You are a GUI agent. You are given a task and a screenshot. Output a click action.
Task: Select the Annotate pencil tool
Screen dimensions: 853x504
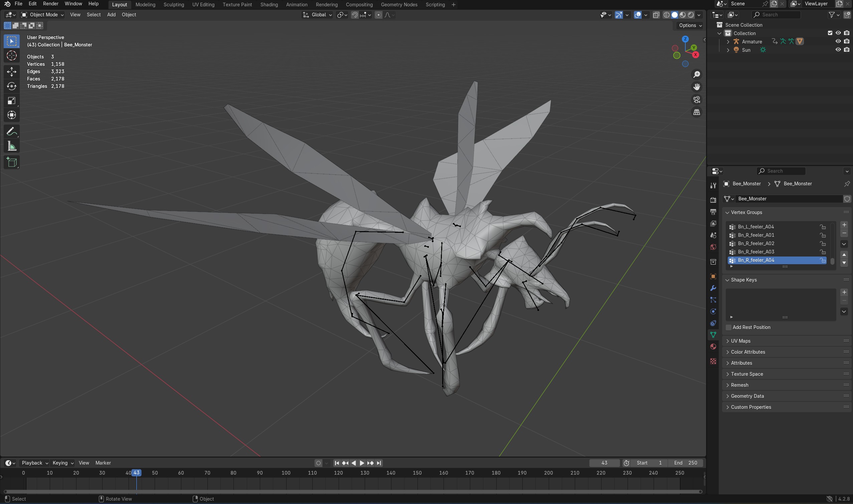[12, 132]
